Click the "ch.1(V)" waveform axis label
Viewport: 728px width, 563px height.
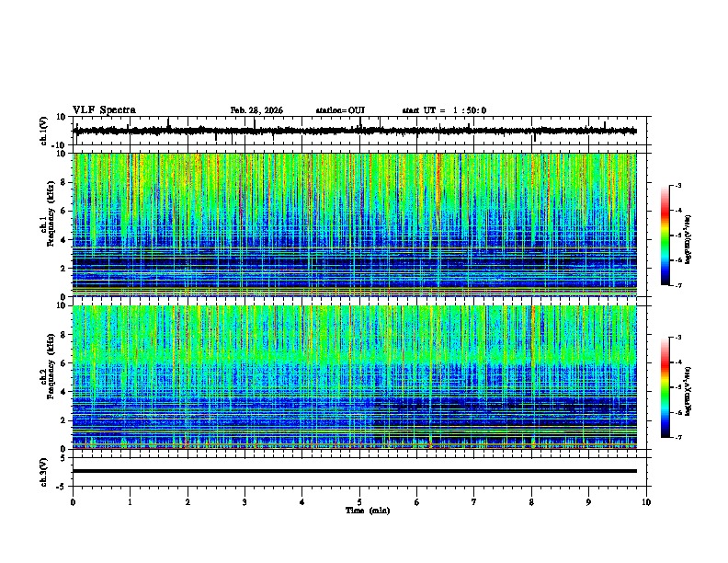(44, 131)
